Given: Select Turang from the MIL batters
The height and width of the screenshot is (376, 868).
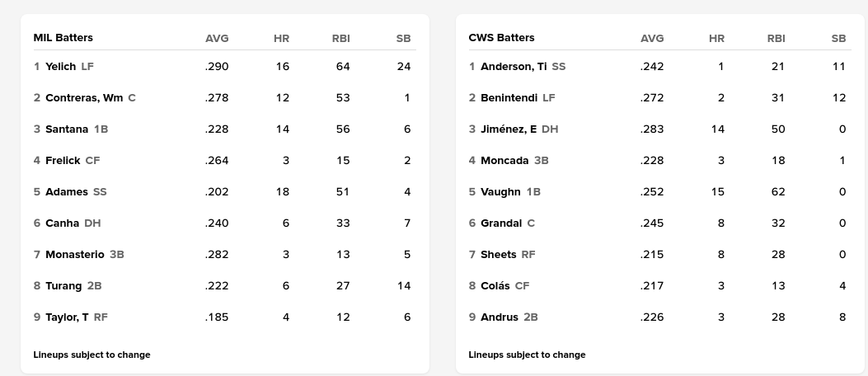Looking at the screenshot, I should point(63,286).
